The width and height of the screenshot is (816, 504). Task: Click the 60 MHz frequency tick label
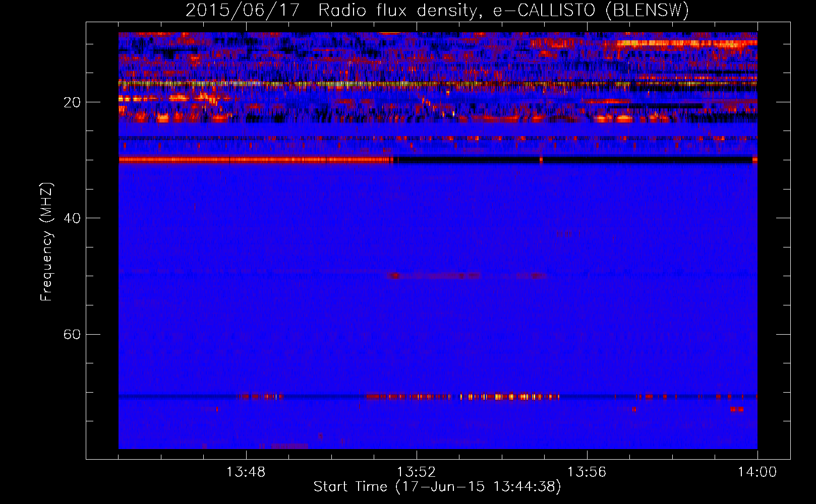coord(72,335)
